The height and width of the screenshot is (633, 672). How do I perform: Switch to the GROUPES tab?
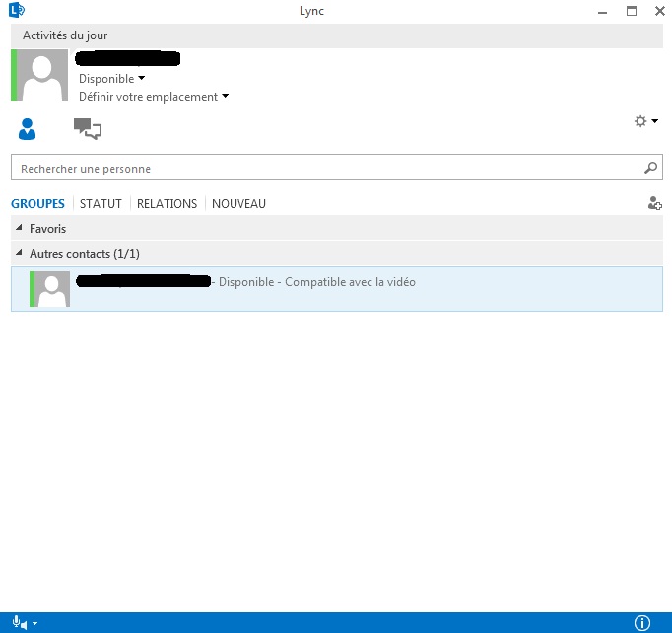pos(37,203)
